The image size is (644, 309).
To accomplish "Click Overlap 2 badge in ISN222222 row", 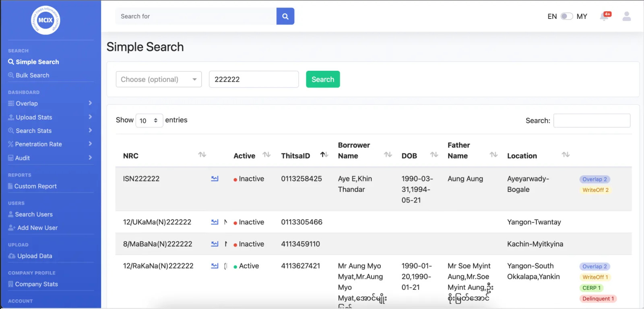I will coord(595,179).
